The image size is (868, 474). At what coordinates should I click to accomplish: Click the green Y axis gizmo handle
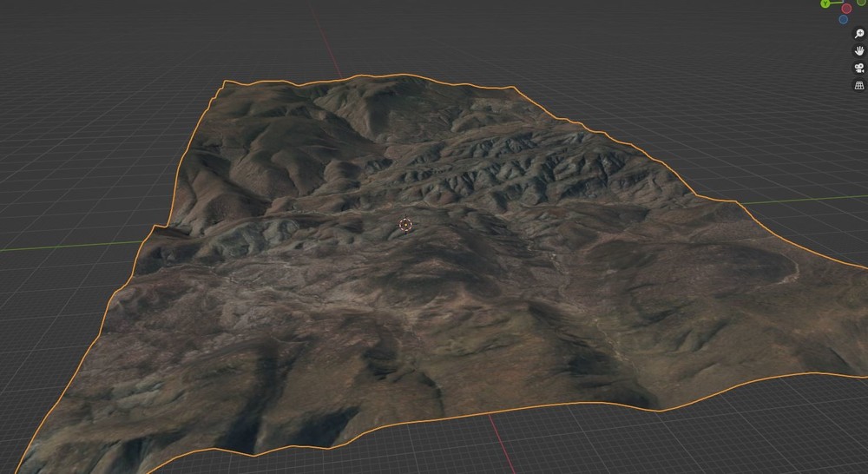tap(825, 3)
